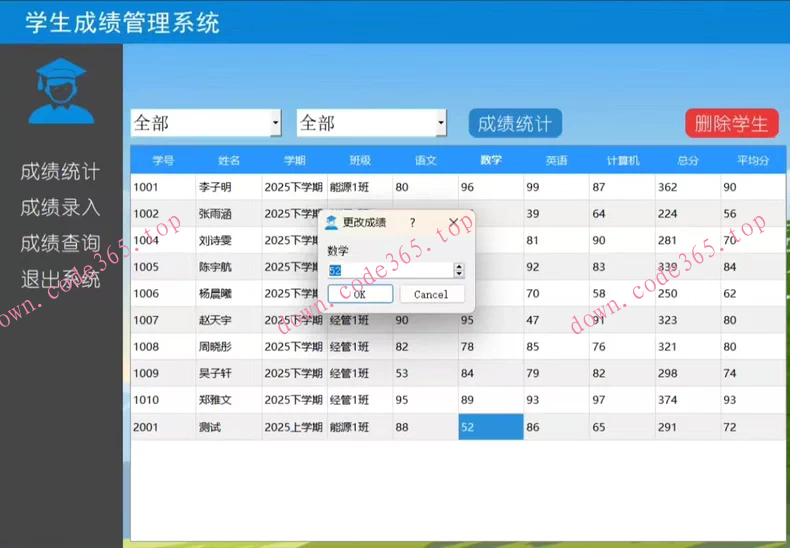
Task: Click the Cancel button
Action: pyautogui.click(x=432, y=294)
